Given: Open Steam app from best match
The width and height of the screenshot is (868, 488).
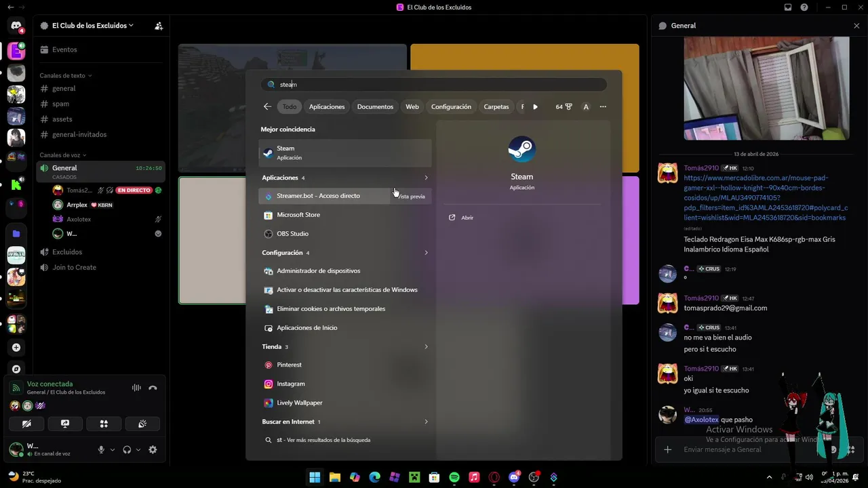Looking at the screenshot, I should [345, 152].
